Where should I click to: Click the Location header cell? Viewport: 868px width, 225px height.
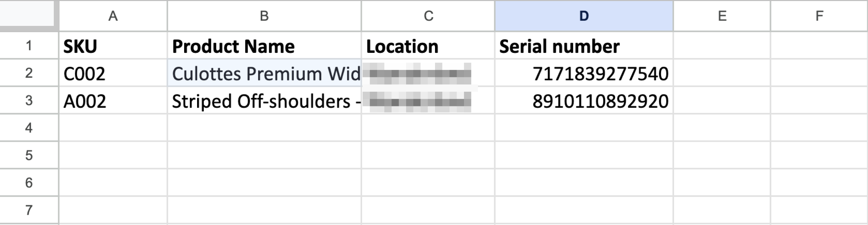pyautogui.click(x=428, y=46)
